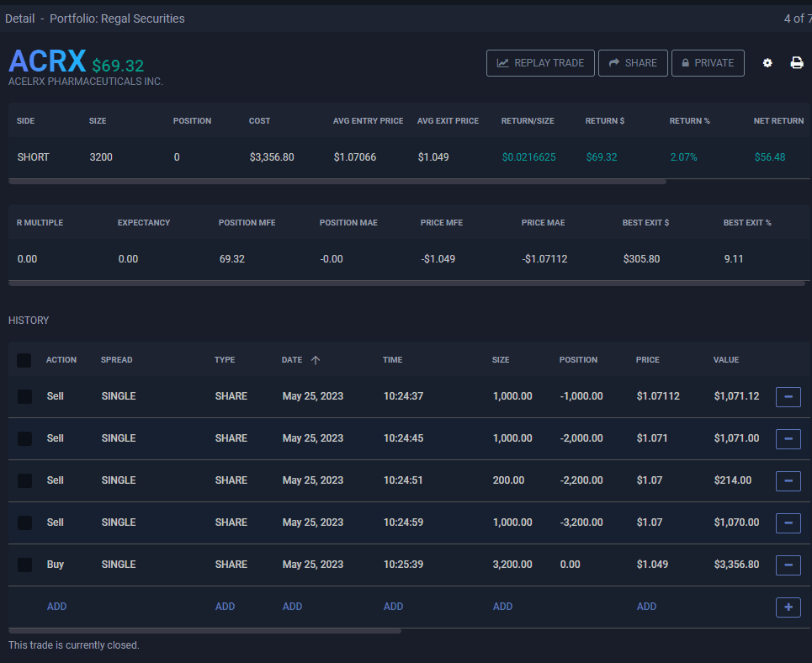Toggle the Private button
The image size is (812, 663).
(x=708, y=63)
